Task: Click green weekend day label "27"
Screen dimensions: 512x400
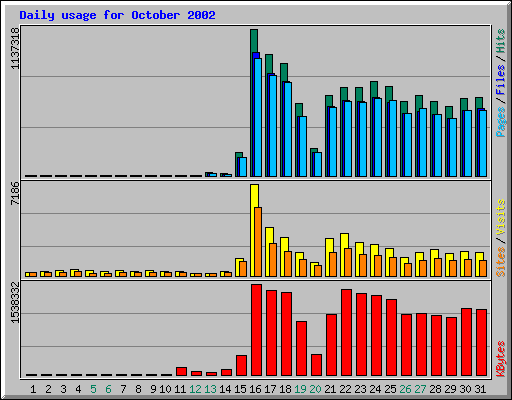Action: (x=420, y=389)
